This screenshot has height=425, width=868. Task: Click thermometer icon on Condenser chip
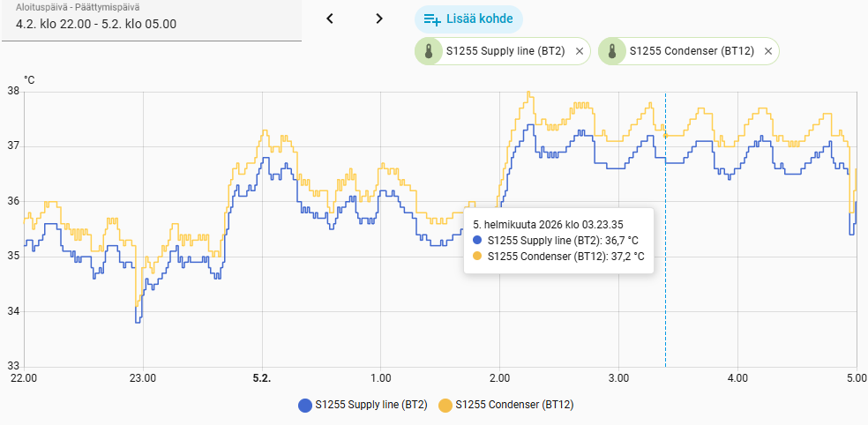612,51
